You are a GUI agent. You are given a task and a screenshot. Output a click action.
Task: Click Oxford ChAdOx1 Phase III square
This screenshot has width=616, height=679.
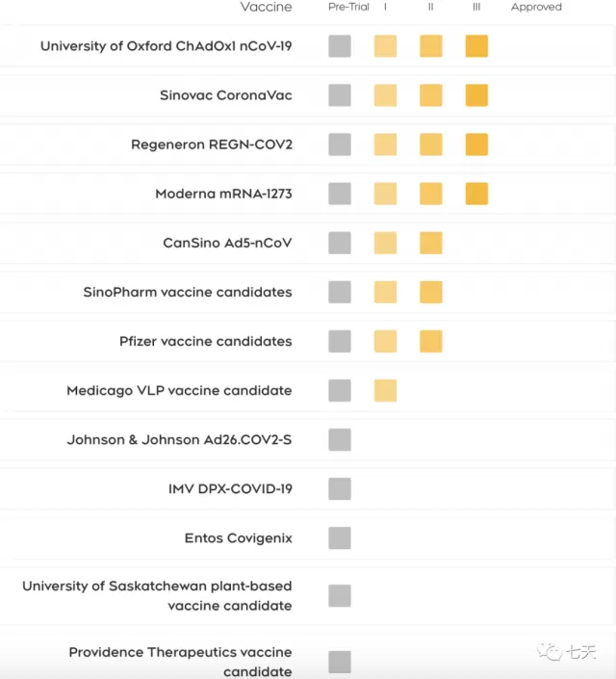click(476, 46)
